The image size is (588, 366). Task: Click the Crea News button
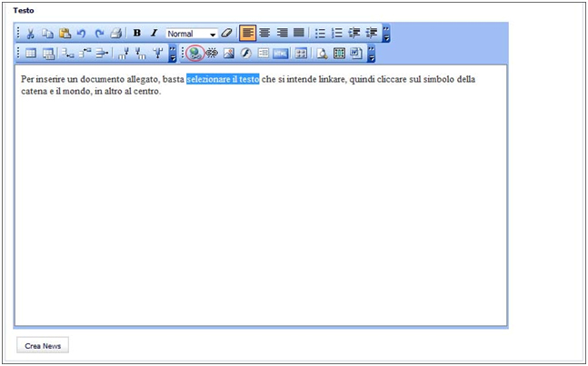click(x=43, y=346)
